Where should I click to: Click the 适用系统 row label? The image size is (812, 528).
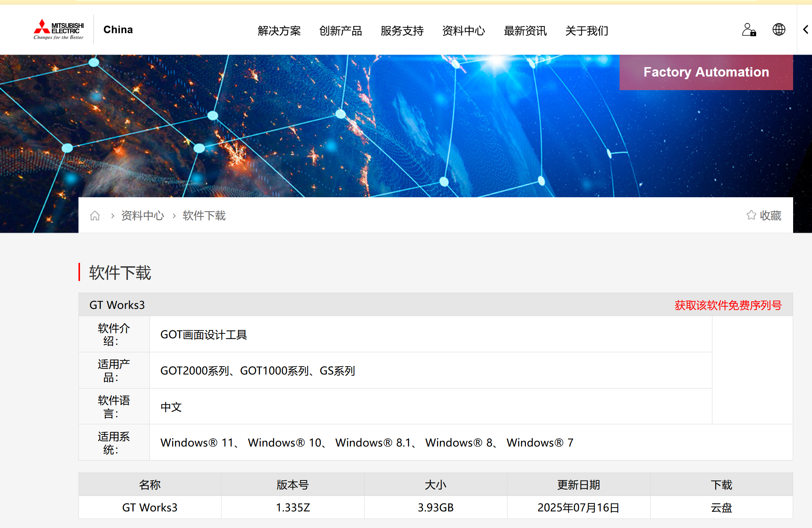pyautogui.click(x=114, y=443)
